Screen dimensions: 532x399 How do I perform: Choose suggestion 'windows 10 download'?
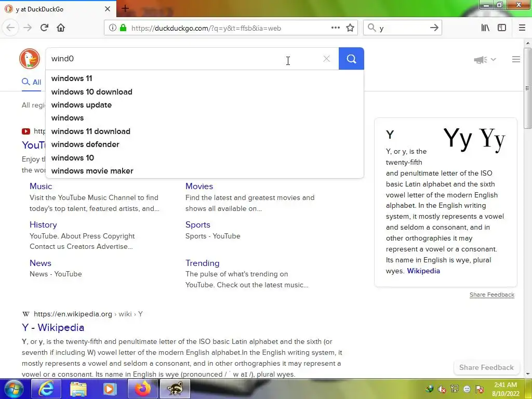tap(205, 91)
